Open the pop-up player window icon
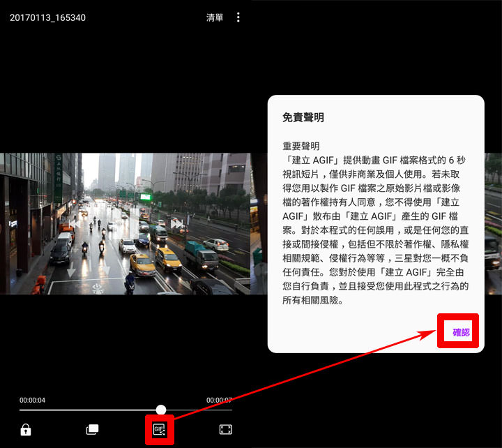The height and width of the screenshot is (448, 502). tap(92, 430)
